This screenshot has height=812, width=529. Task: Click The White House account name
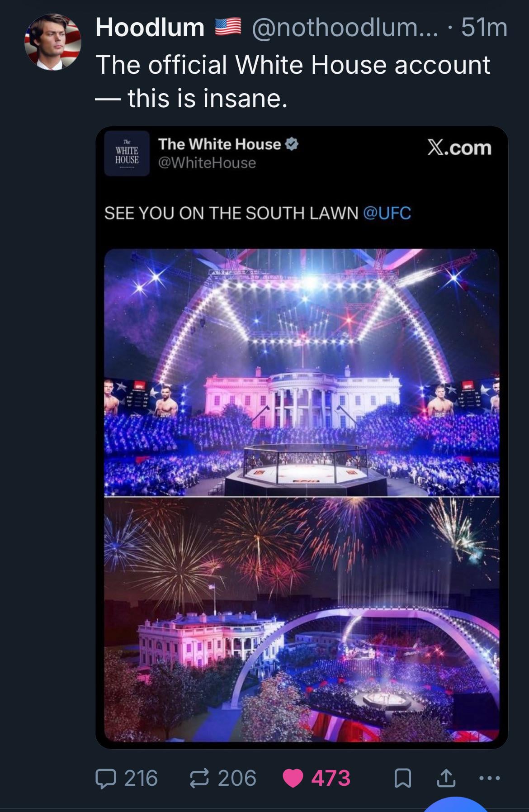pos(220,144)
